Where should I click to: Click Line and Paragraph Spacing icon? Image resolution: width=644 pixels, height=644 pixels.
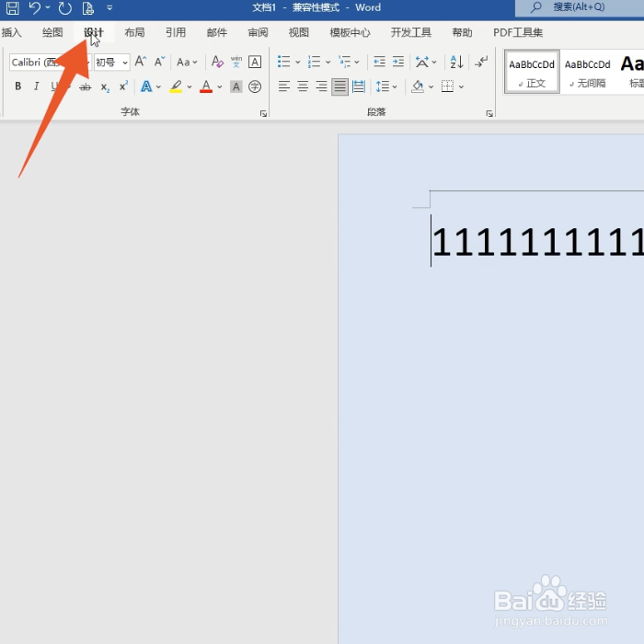pyautogui.click(x=382, y=86)
